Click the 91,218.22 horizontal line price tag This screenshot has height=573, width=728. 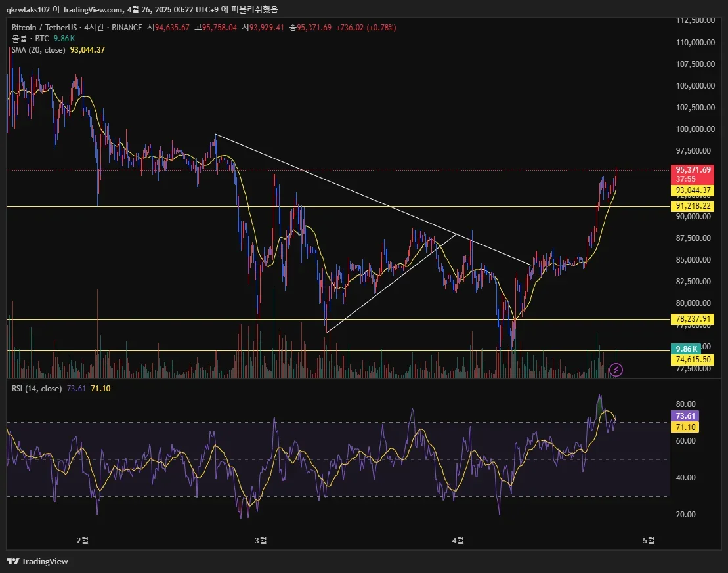tap(693, 206)
